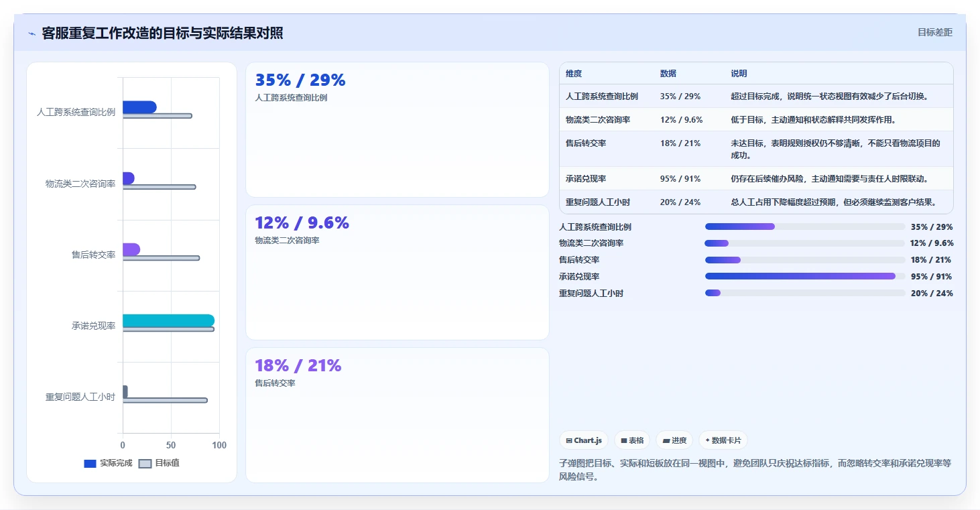Screen dimensions: 980x510
Task: Click the footer paragraph starting 子弹图把目标
Action: pos(755,470)
